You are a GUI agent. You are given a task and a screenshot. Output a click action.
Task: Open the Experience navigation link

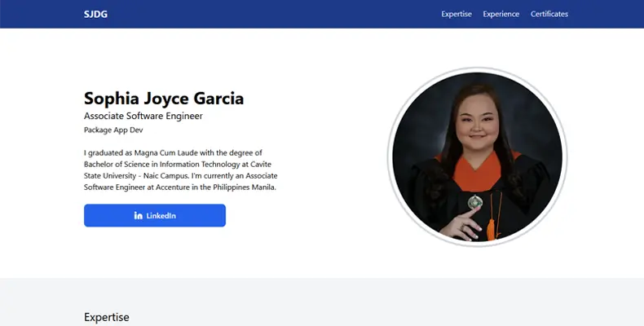click(501, 14)
